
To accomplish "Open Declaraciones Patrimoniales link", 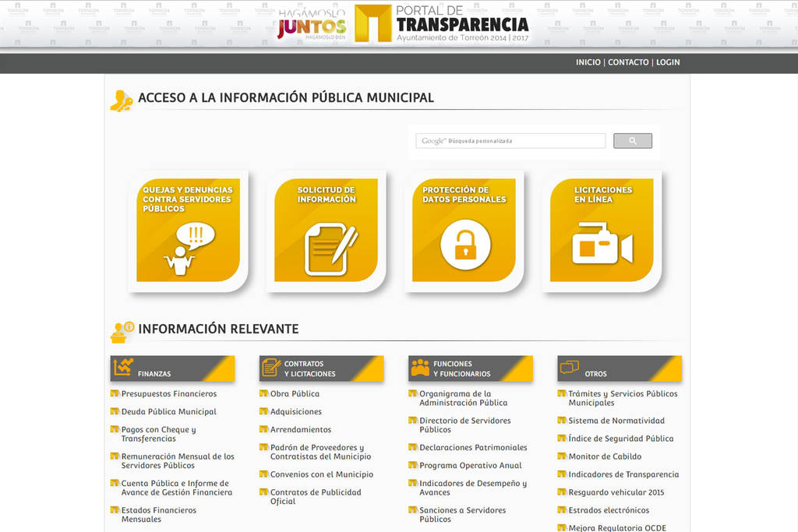I will click(473, 448).
